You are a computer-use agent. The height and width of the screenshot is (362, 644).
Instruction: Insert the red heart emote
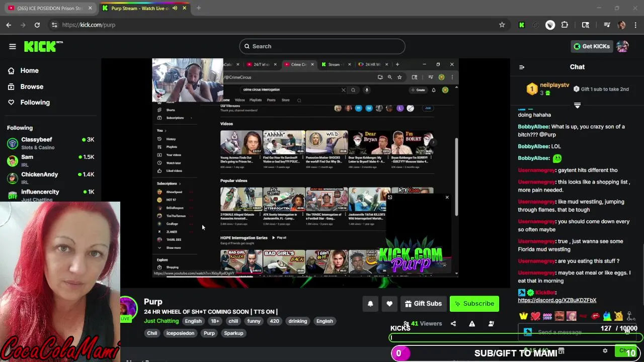pos(535,316)
